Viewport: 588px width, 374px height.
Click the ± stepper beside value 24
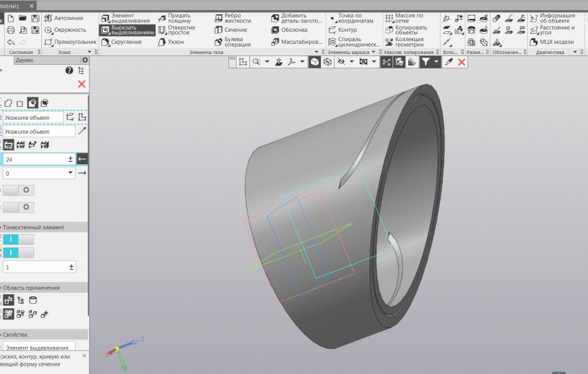(x=70, y=159)
